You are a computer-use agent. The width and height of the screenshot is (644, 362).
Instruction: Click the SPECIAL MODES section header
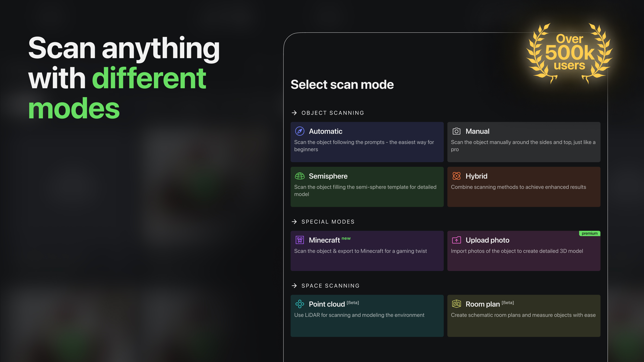point(328,222)
